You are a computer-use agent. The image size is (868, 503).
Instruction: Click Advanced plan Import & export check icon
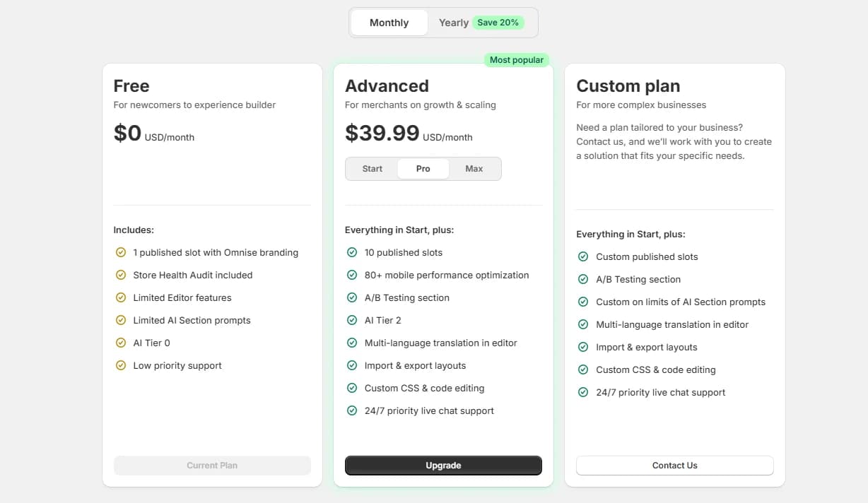(352, 365)
